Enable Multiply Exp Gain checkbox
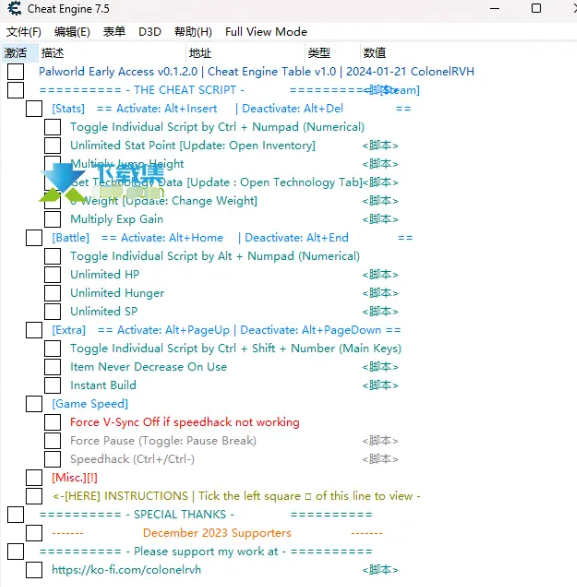Viewport: 577px width, 587px height. pos(52,219)
